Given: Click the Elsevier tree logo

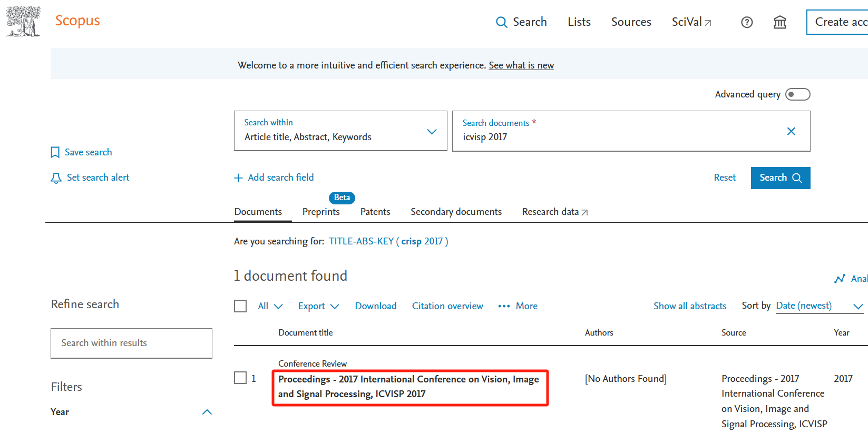Looking at the screenshot, I should click(23, 22).
